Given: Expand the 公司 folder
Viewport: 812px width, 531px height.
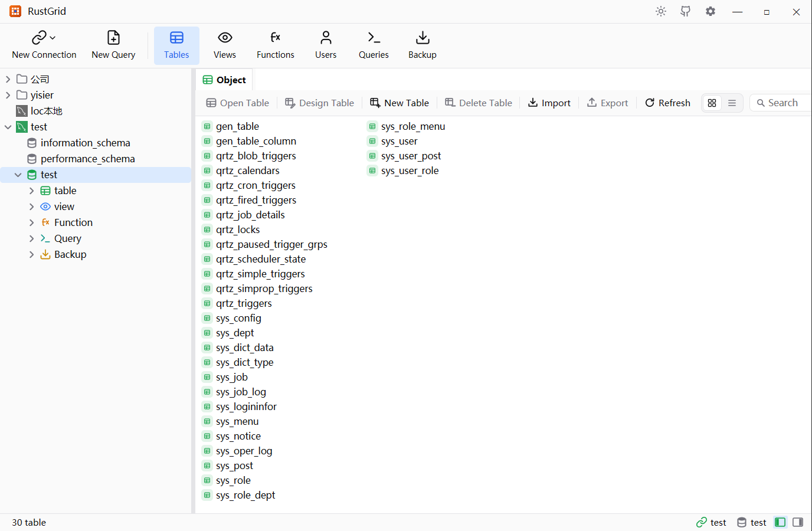Looking at the screenshot, I should pos(8,79).
